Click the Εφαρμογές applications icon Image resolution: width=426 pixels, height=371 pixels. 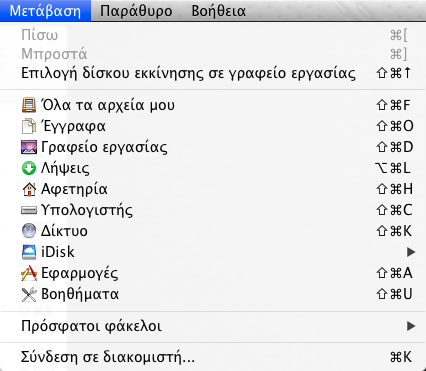[x=29, y=273]
